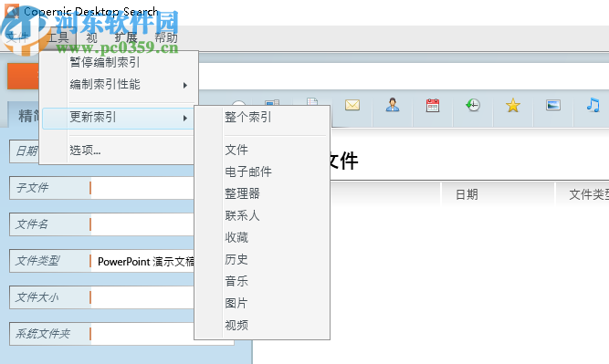
Task: Open the 文件类型 field showing PowerPoint 演示文稿
Action: pyautogui.click(x=142, y=261)
